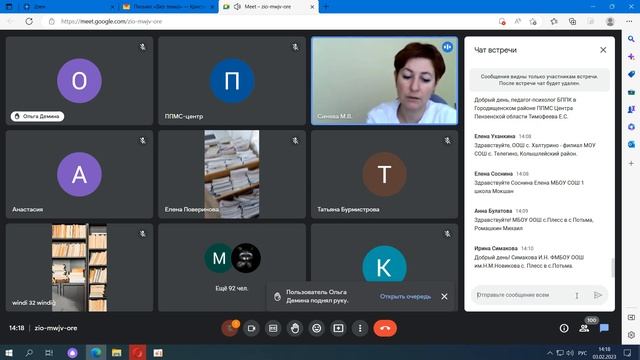The width and height of the screenshot is (640, 360).
Task: Open the red app icon on the taskbar
Action: pyautogui.click(x=138, y=353)
